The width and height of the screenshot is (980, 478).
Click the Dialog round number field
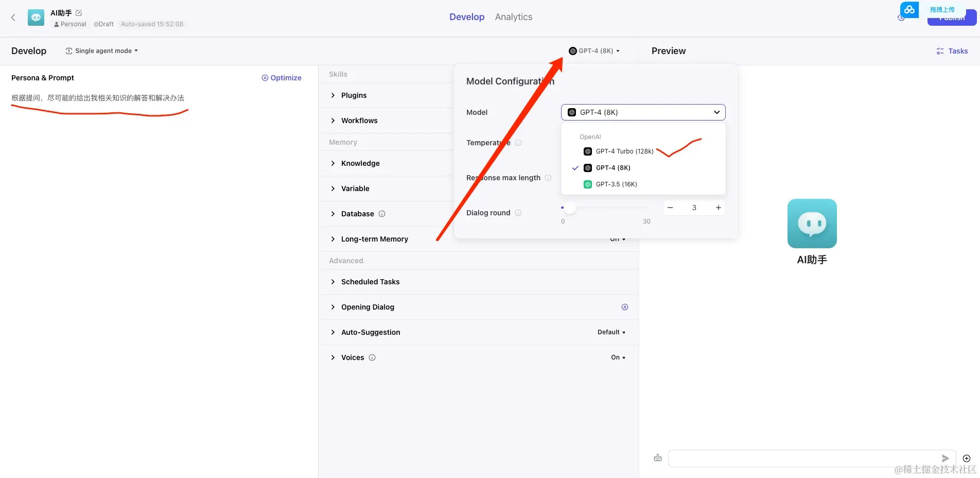694,208
